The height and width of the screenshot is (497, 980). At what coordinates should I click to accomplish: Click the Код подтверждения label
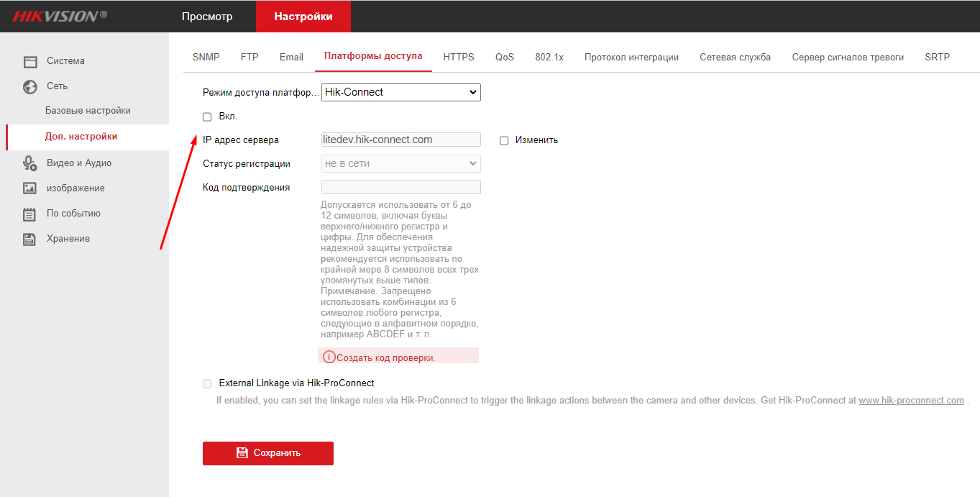click(x=247, y=188)
